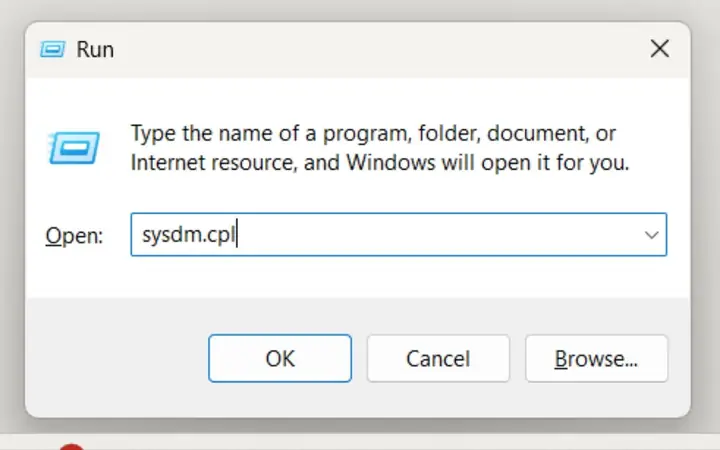
Task: Confirm the command with OK button
Action: (280, 358)
